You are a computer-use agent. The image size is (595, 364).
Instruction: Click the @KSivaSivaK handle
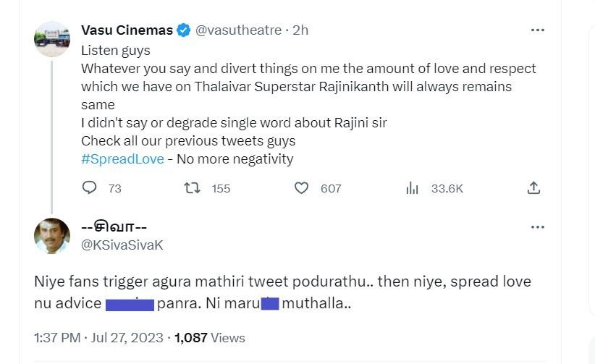(122, 245)
